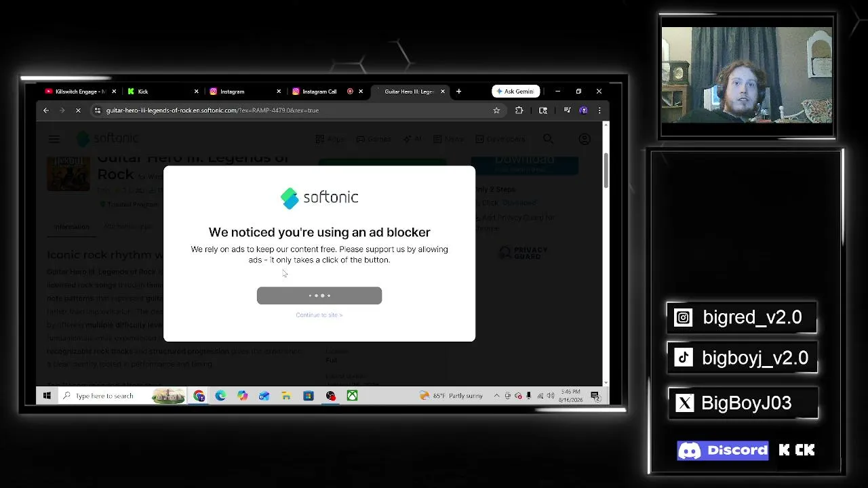Viewport: 868px width, 488px height.
Task: Open the weather widget showing 85°F
Action: coord(452,396)
